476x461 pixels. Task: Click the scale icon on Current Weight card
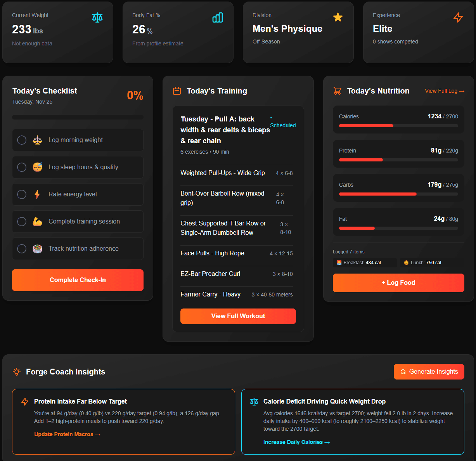pyautogui.click(x=97, y=17)
